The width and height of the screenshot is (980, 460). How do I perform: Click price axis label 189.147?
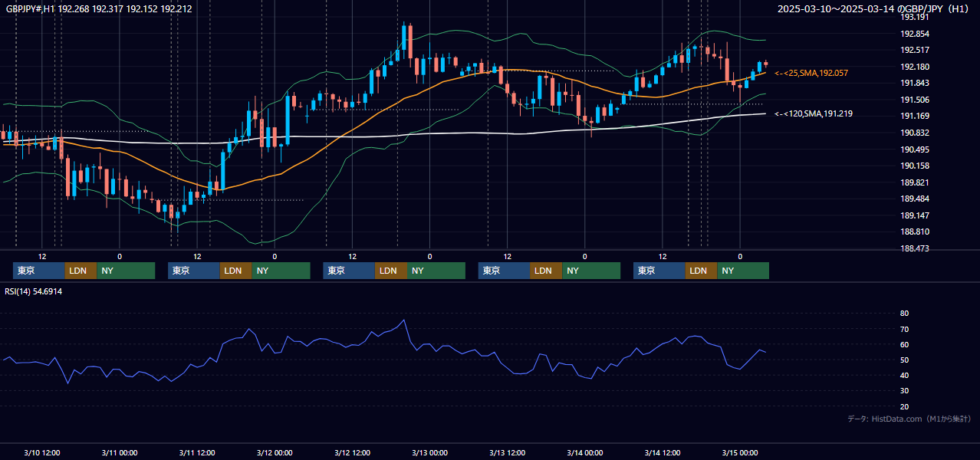pyautogui.click(x=915, y=215)
